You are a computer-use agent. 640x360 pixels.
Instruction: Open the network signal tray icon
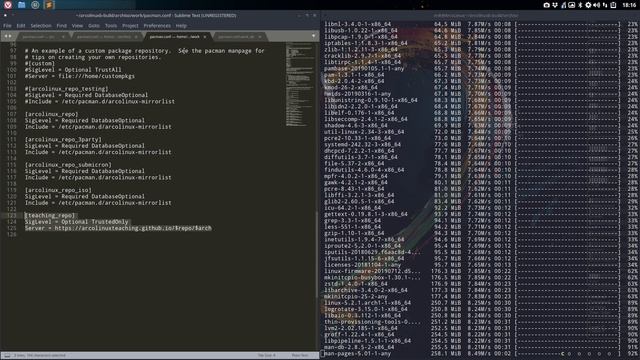(x=564, y=5)
